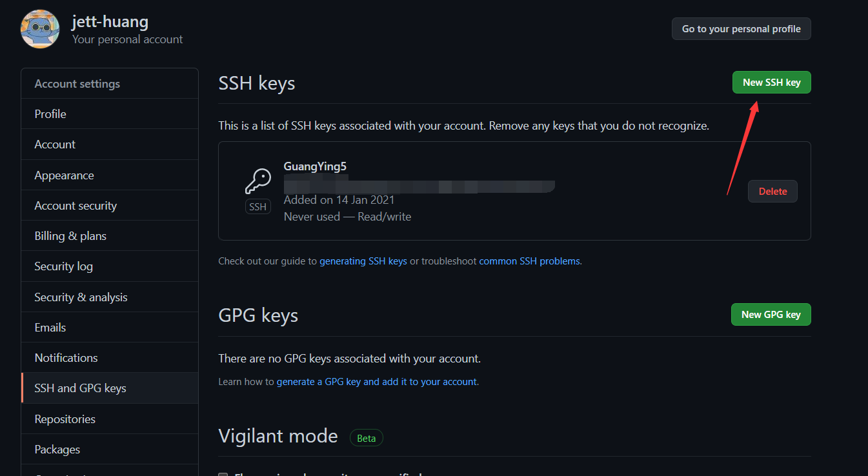Screen dimensions: 868x476
Task: Open Profile in account settings
Action: (50, 114)
